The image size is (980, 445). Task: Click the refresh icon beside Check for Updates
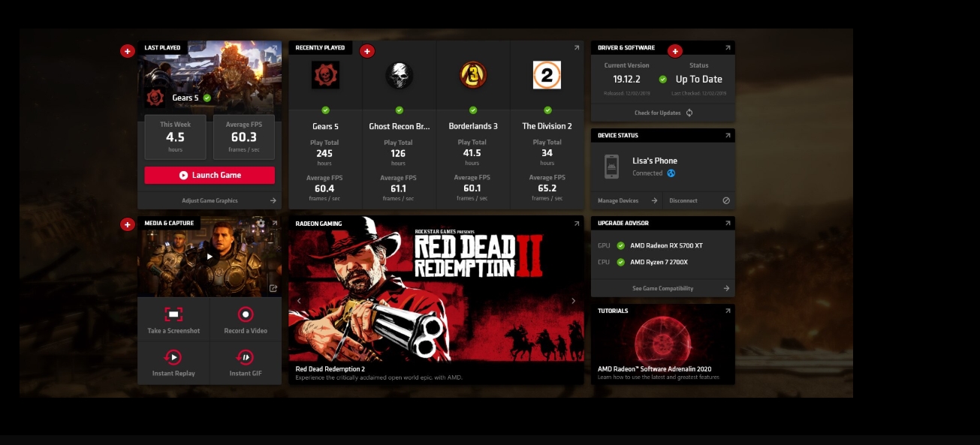coord(689,113)
